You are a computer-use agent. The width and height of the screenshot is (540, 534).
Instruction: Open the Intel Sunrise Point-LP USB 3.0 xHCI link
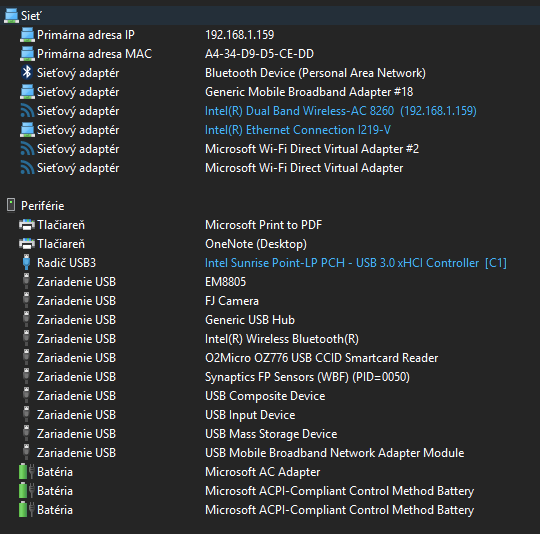click(355, 263)
